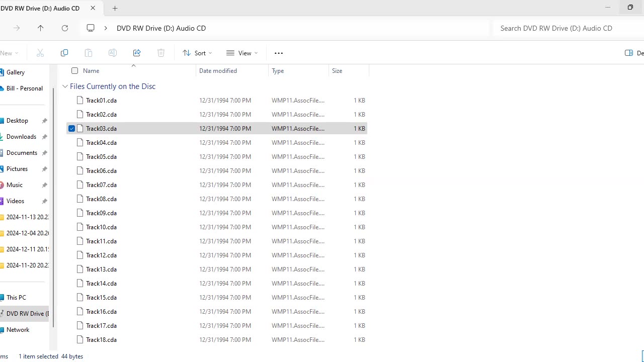The height and width of the screenshot is (362, 644).
Task: Click the Rename icon in toolbar
Action: tap(113, 53)
